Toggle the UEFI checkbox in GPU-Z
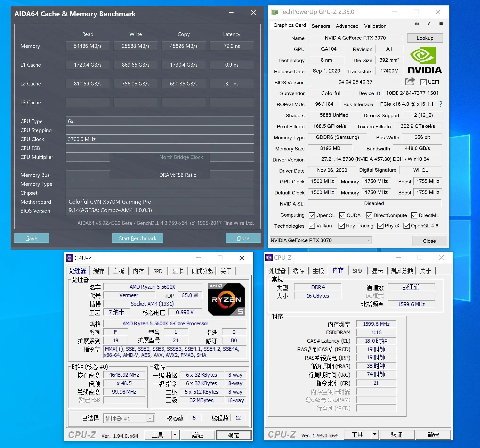Image resolution: width=480 pixels, height=448 pixels. pyautogui.click(x=423, y=82)
